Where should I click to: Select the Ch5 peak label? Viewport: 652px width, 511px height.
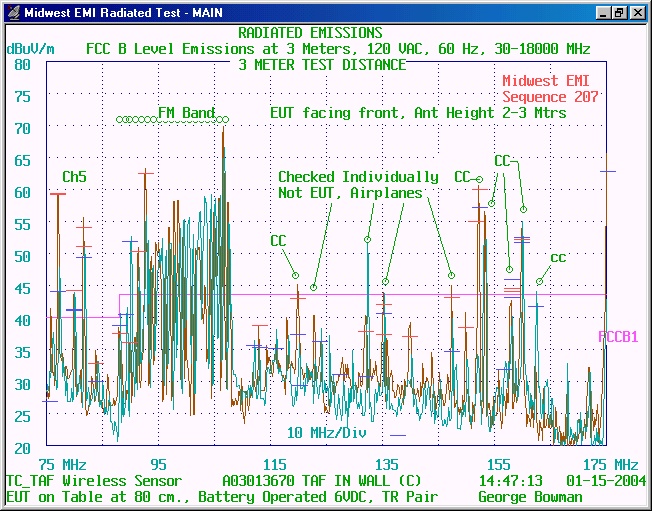74,177
